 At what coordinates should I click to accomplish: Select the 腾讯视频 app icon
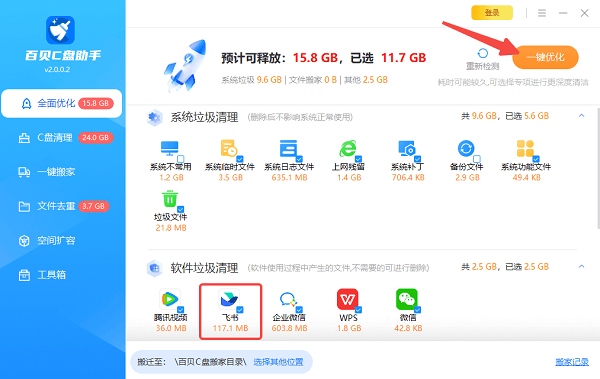click(x=170, y=299)
